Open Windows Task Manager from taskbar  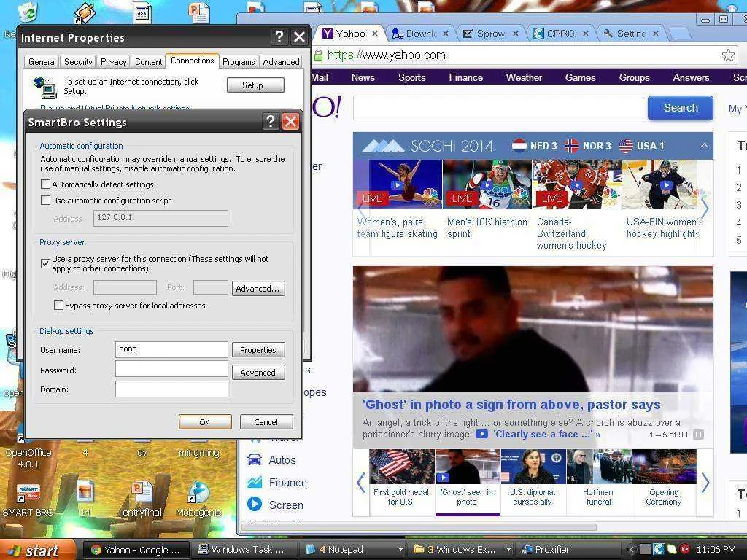coord(244,550)
